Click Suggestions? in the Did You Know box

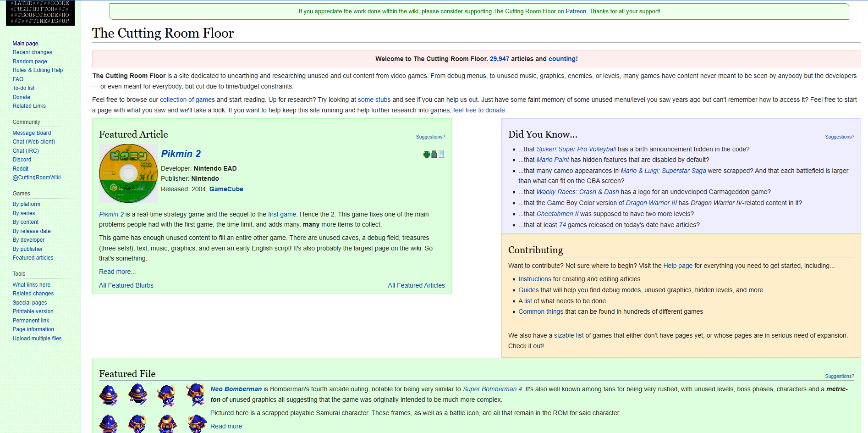[x=840, y=137]
